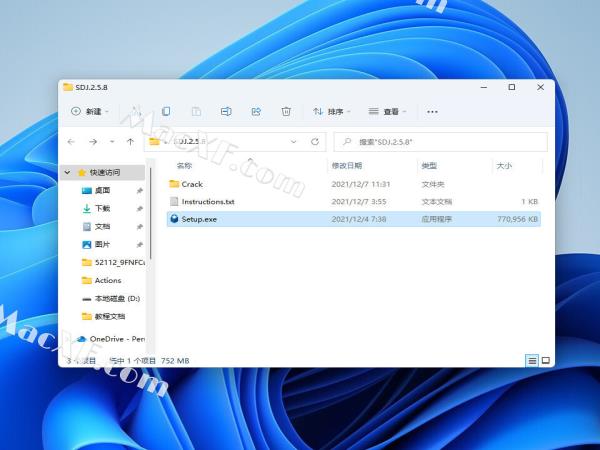Click the Copy icon in toolbar

pos(166,111)
